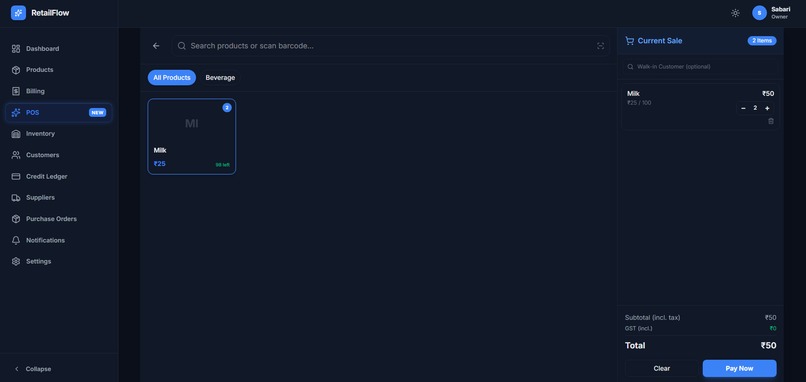Click the ₹25 price on Milk card
Screen dimensions: 806x382
coord(160,164)
